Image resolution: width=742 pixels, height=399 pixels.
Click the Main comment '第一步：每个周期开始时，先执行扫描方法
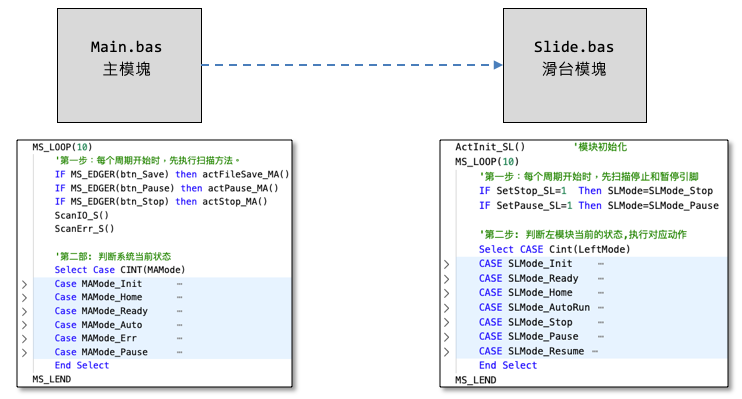pos(148,160)
